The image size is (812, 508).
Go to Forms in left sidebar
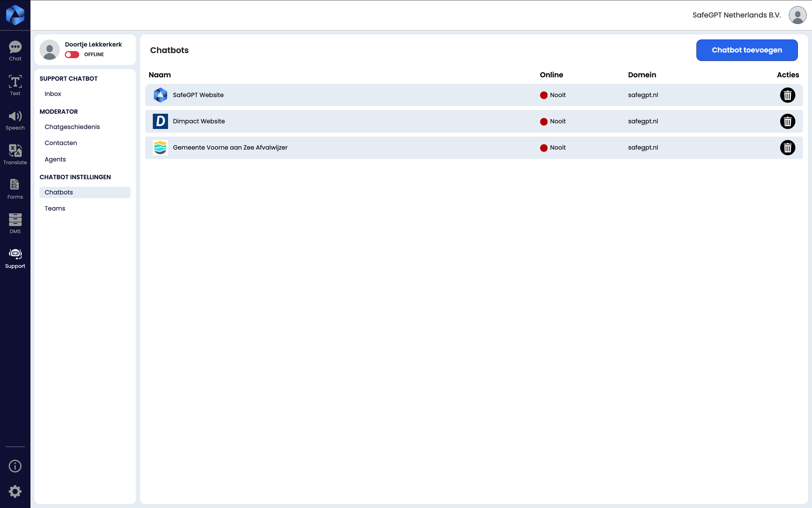[15, 189]
